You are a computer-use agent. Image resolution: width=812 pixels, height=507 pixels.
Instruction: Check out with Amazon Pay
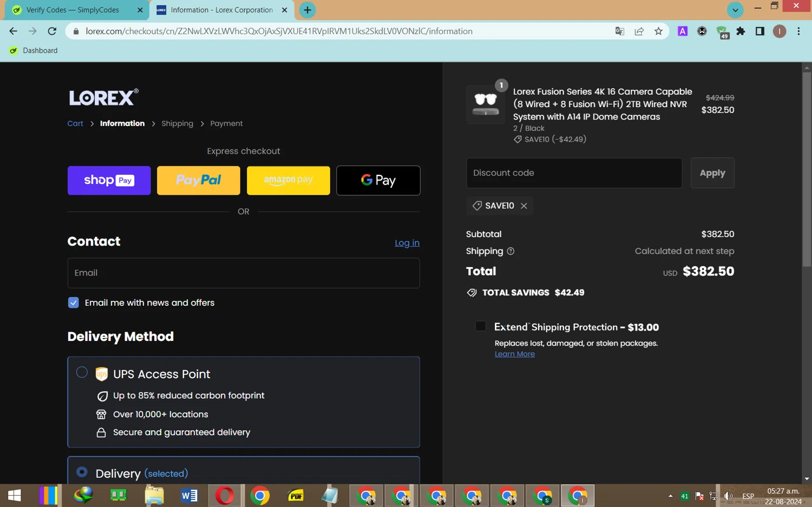(x=289, y=180)
